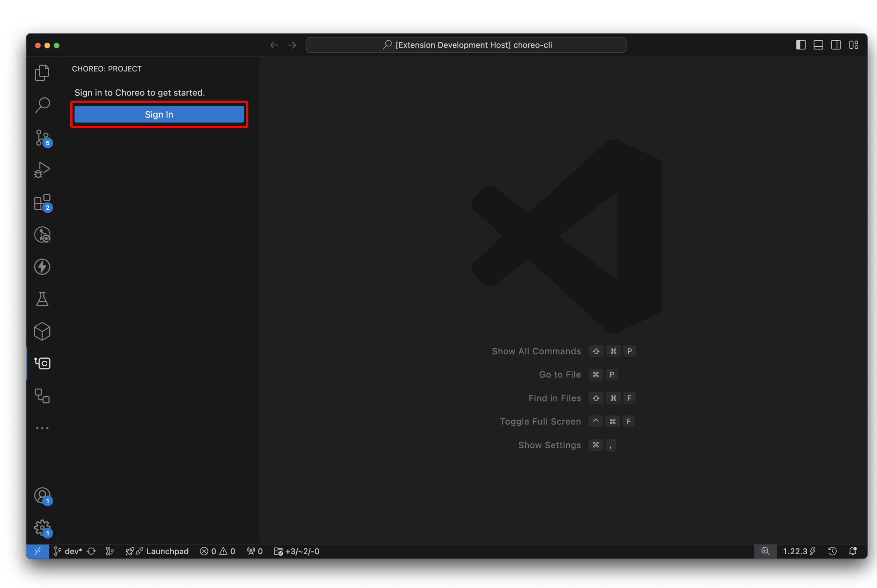Screen dimensions: 877x588
Task: Open the git graph status icon
Action: [x=110, y=551]
